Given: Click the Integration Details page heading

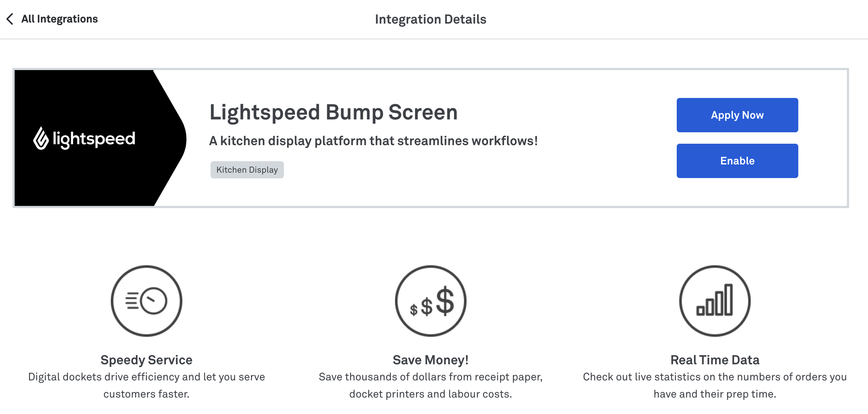Looking at the screenshot, I should click(430, 19).
